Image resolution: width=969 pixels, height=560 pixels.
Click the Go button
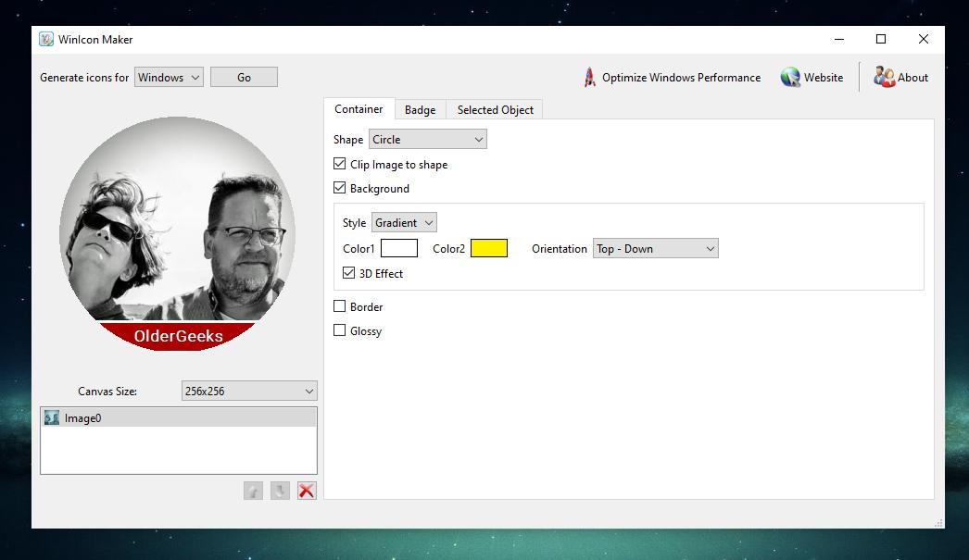coord(245,77)
